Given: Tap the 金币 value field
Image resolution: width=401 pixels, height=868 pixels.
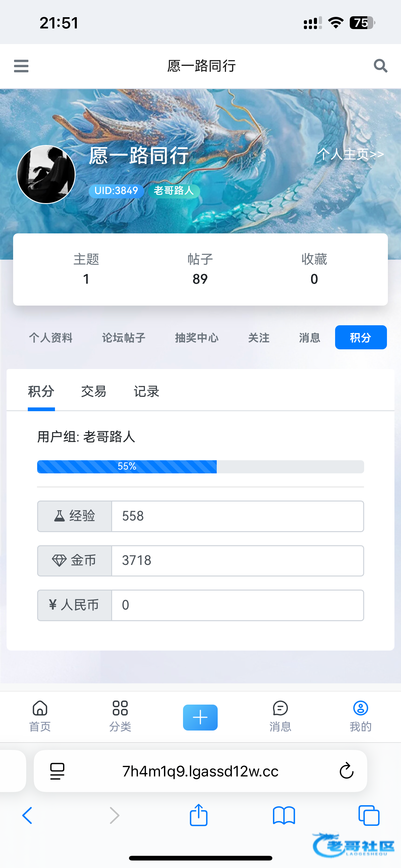Looking at the screenshot, I should coord(237,561).
